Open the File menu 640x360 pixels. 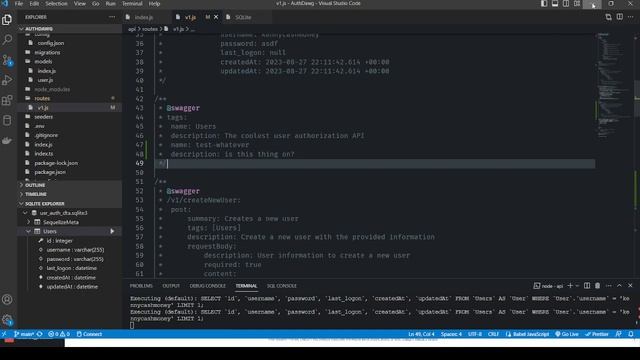pos(19,4)
